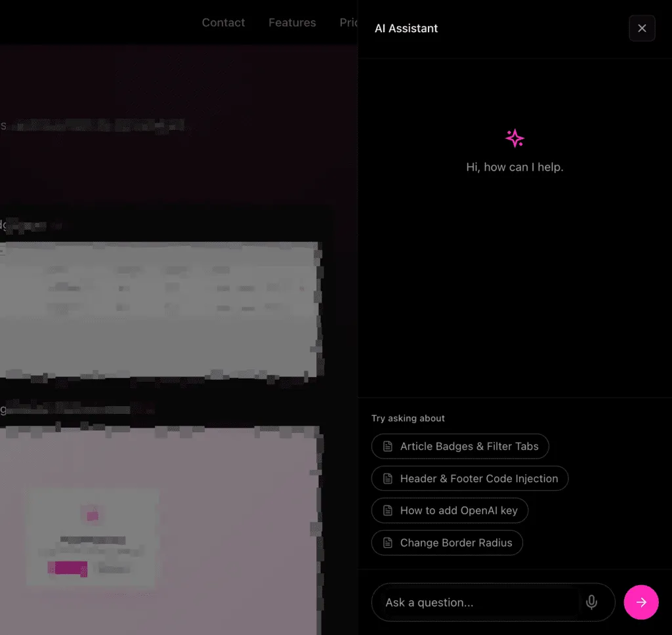Click the document icon beside Article Badges & Filter Tabs
This screenshot has height=635, width=672.
tap(387, 446)
